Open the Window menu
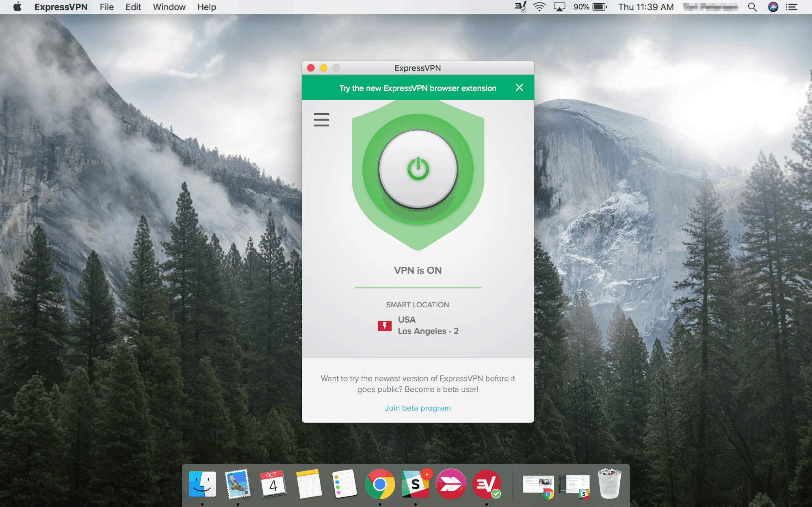This screenshot has height=507, width=812. [x=169, y=7]
